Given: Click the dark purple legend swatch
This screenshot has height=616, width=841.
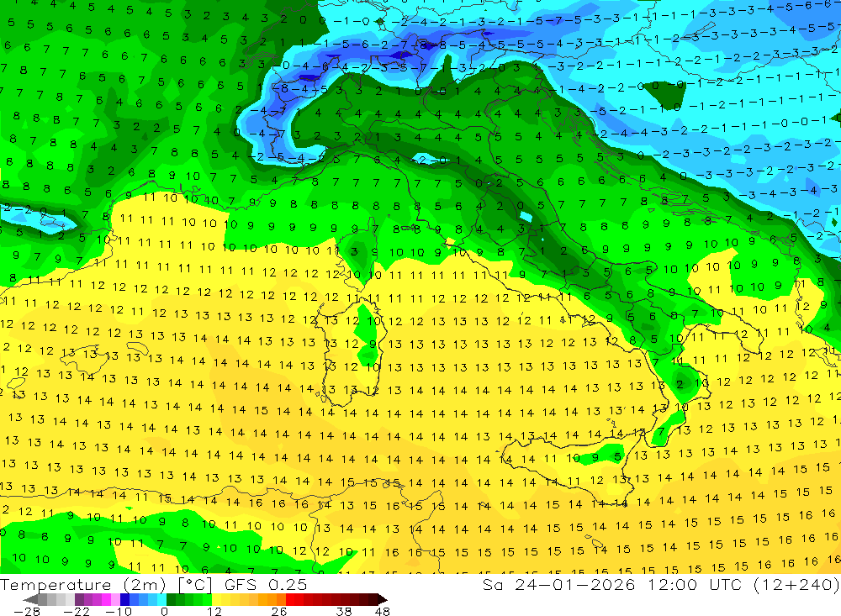Looking at the screenshot, I should tap(79, 599).
